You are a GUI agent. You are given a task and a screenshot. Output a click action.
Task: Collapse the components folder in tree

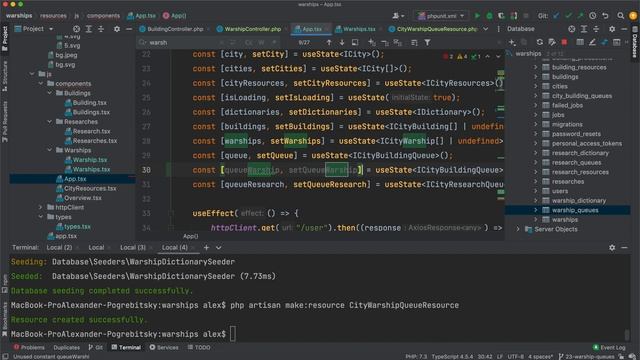(41, 84)
